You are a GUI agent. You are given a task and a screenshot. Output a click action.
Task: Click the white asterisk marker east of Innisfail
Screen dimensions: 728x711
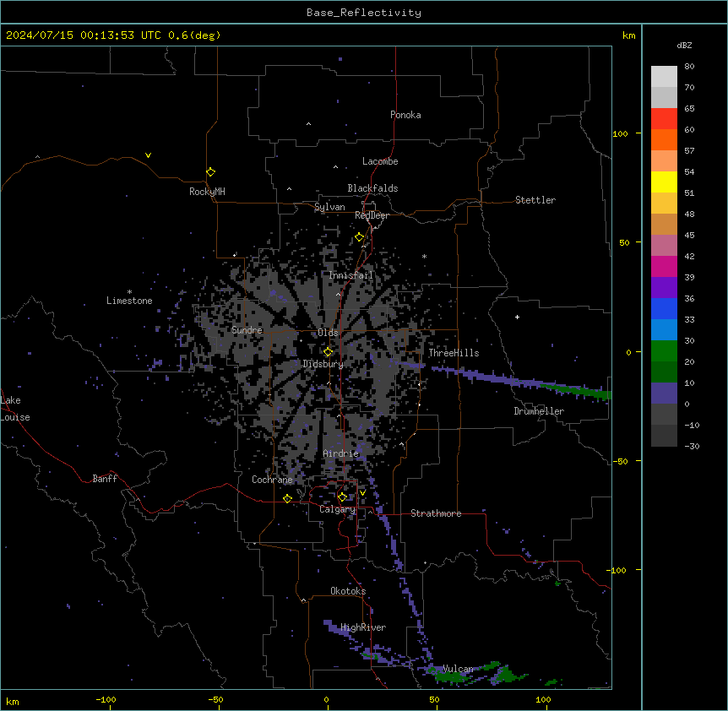pyautogui.click(x=424, y=256)
